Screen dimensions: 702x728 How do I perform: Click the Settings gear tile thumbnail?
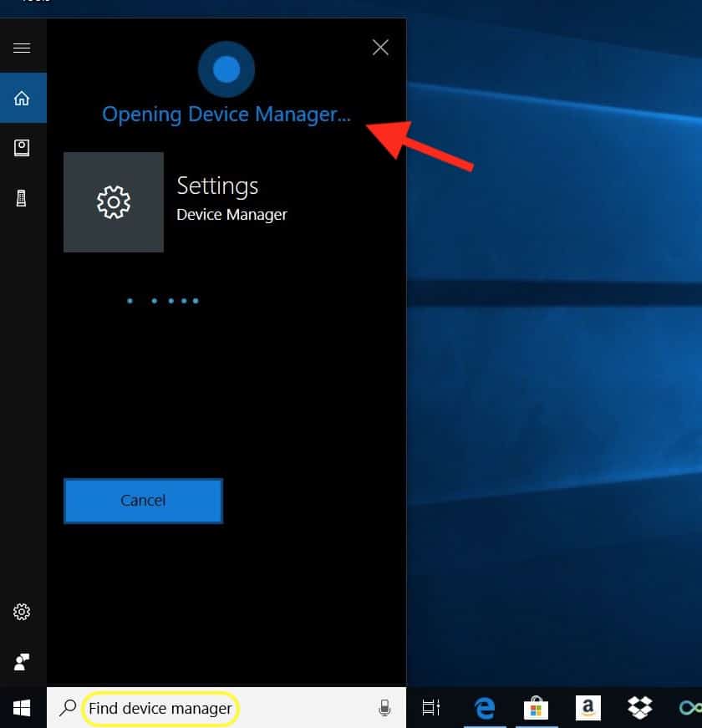(114, 201)
